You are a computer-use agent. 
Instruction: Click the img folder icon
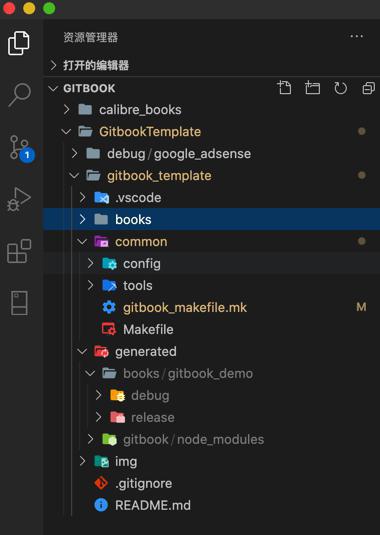[102, 461]
